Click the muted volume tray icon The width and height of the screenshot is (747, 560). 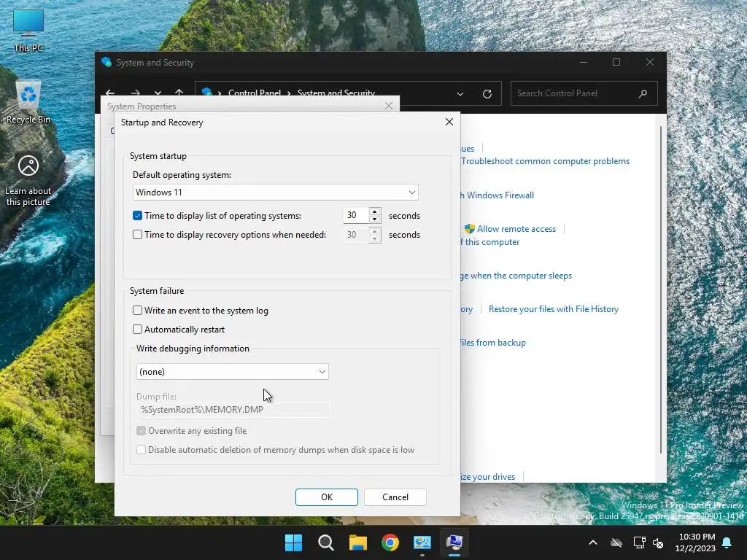click(x=658, y=542)
